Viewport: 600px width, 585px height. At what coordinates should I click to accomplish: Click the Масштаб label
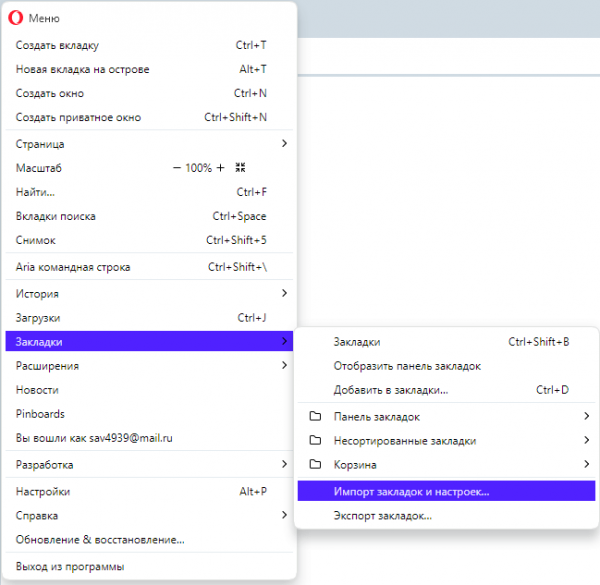click(x=39, y=168)
